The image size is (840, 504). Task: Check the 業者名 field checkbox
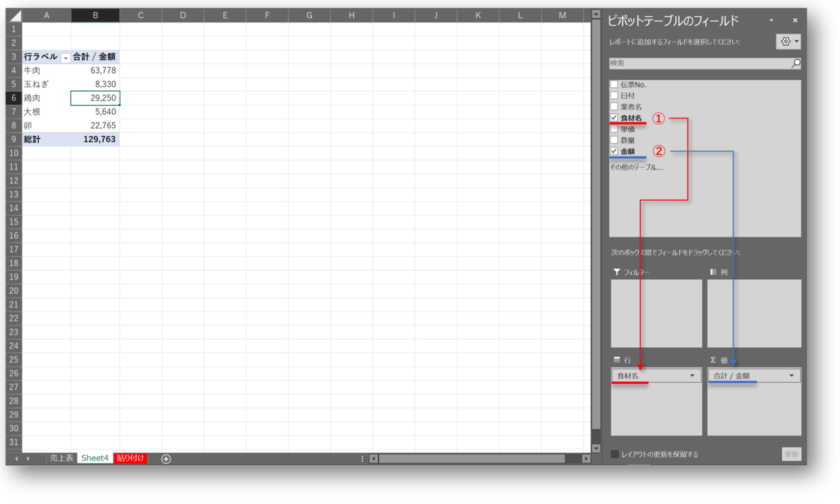pyautogui.click(x=614, y=106)
